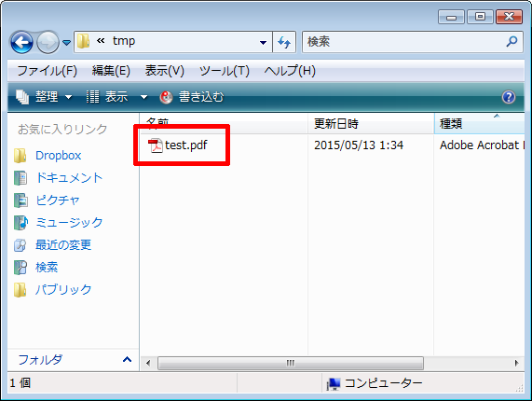The height and width of the screenshot is (401, 532).
Task: Click the blue help question mark icon
Action: click(x=509, y=97)
